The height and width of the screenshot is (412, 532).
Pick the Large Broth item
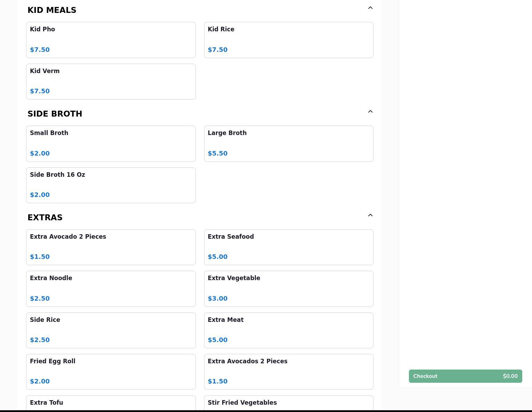pyautogui.click(x=288, y=144)
